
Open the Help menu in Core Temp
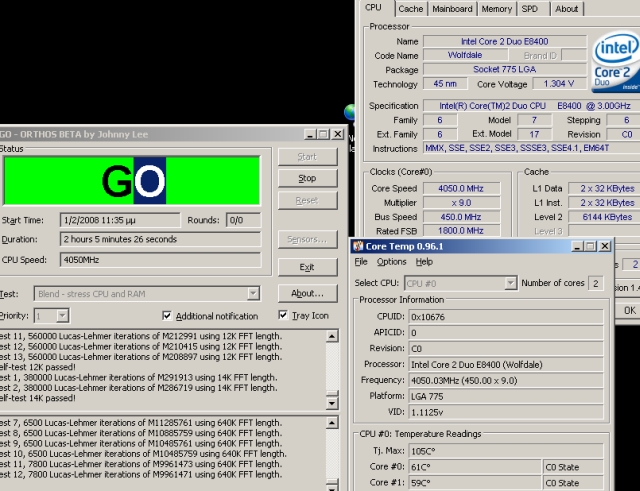[424, 262]
